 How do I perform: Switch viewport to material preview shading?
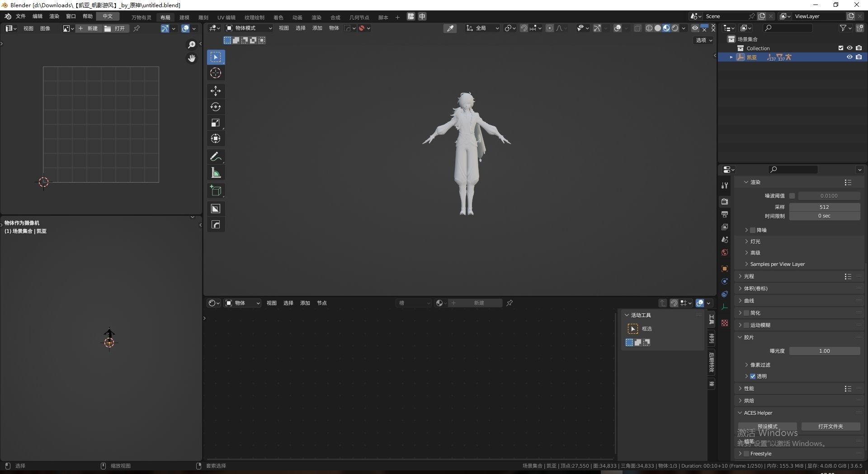(x=666, y=28)
